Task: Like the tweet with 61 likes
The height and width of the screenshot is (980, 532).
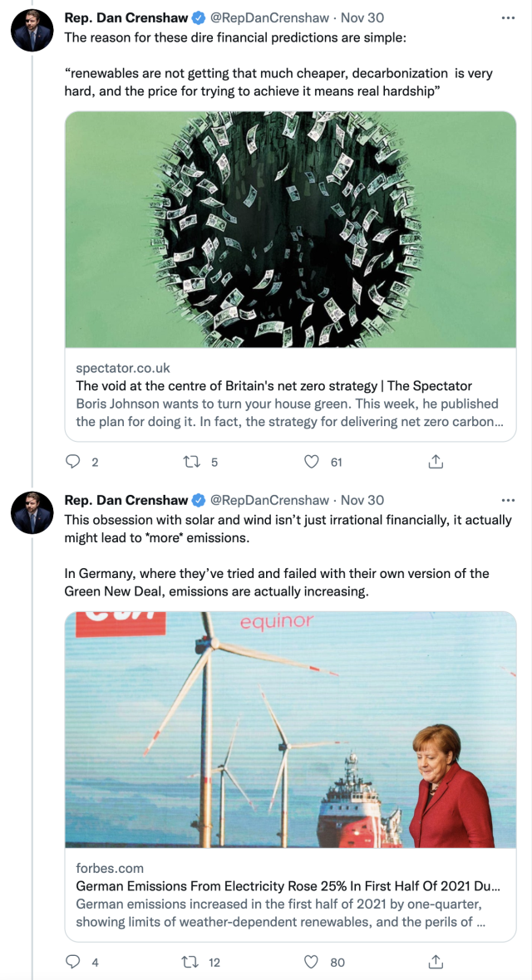Action: coord(312,462)
